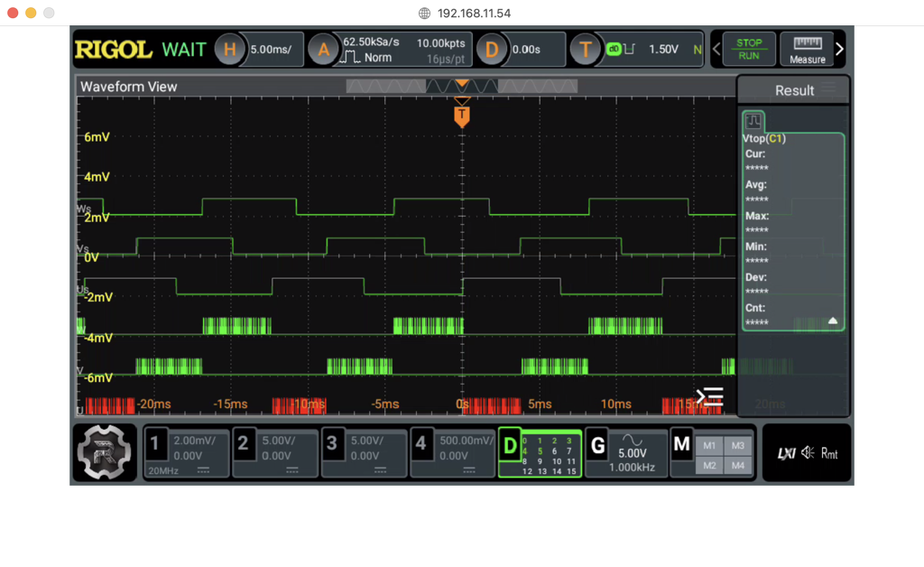Click the orange T trigger position marker
Screen dimensions: 924x567
tap(462, 116)
